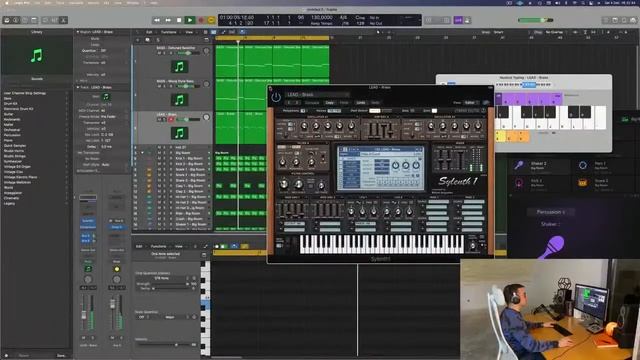640x360 pixels.
Task: Collapse the Big Room track stack triangle
Action: (142, 153)
